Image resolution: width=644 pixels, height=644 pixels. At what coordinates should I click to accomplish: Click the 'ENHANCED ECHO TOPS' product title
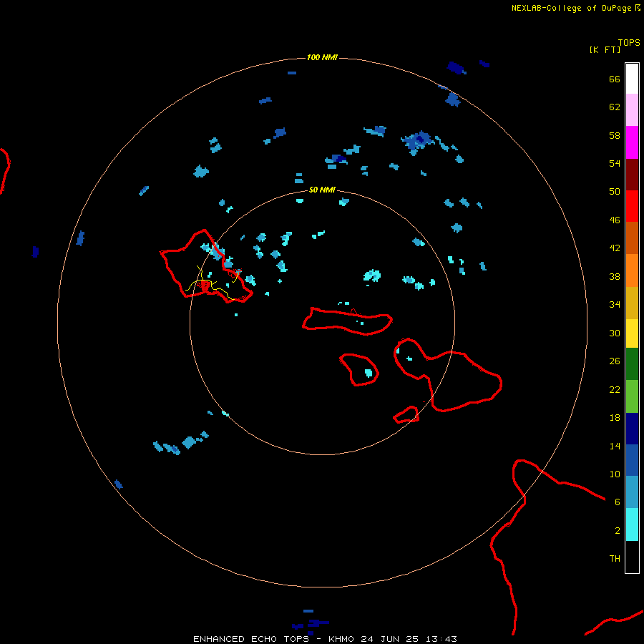[251, 639]
